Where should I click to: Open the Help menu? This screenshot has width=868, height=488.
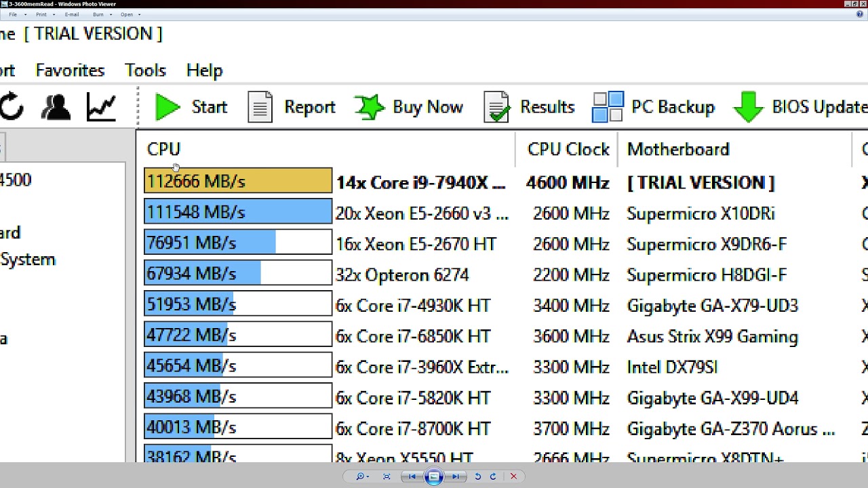204,70
